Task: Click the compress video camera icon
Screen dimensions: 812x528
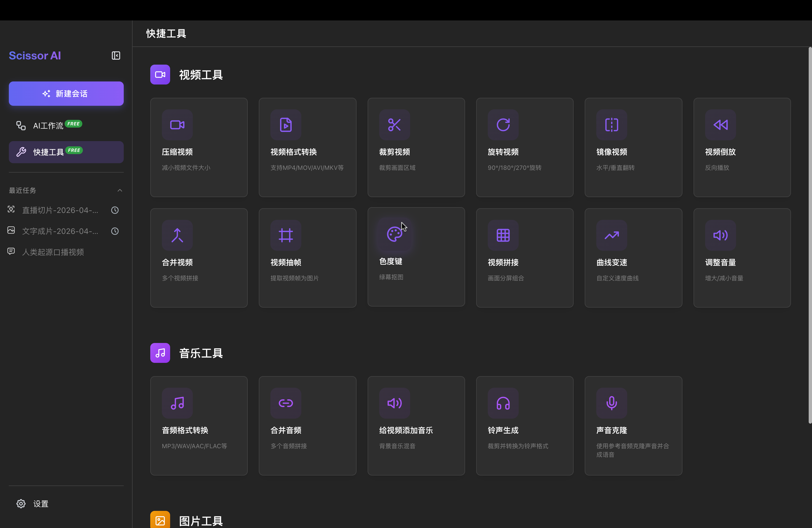Action: pos(177,125)
